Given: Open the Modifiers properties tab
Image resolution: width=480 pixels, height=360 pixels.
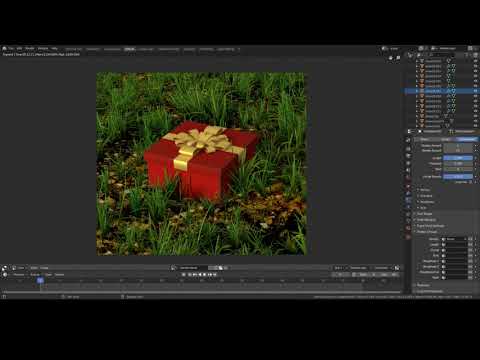Looking at the screenshot, I should click(x=408, y=193).
